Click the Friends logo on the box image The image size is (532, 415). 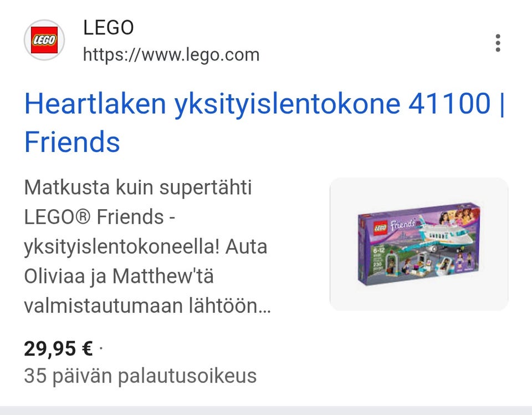(402, 225)
